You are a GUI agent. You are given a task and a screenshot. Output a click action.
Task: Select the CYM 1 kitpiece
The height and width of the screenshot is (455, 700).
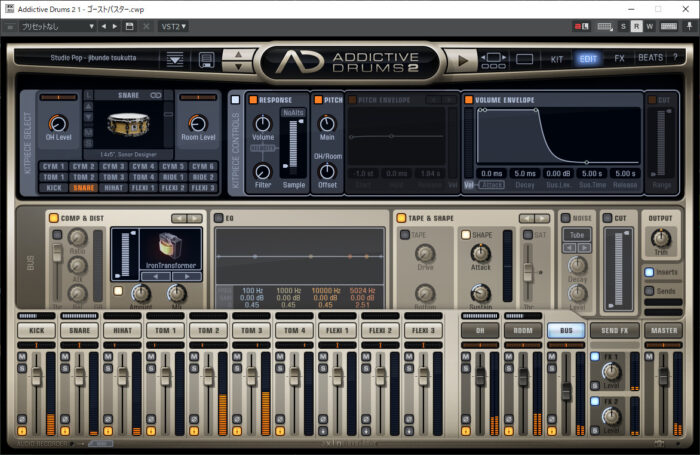point(54,166)
